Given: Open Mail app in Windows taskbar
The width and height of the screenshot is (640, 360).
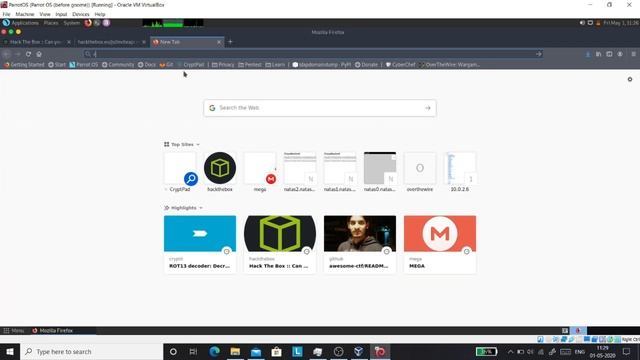Looking at the screenshot, I should (256, 351).
